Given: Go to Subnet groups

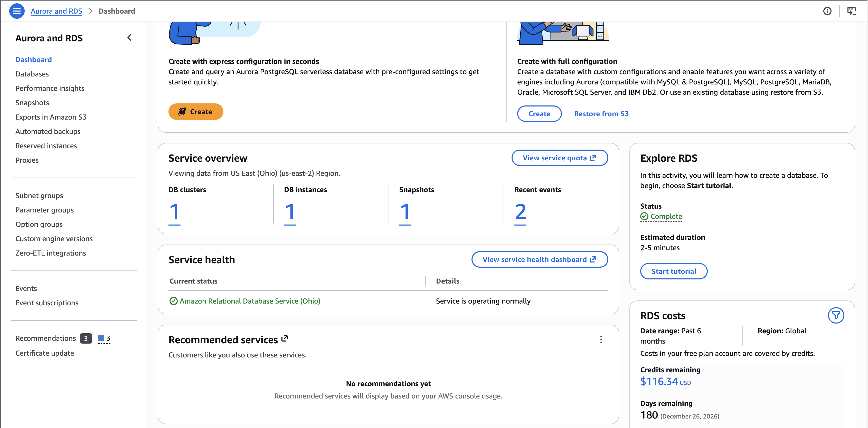Looking at the screenshot, I should click(39, 196).
